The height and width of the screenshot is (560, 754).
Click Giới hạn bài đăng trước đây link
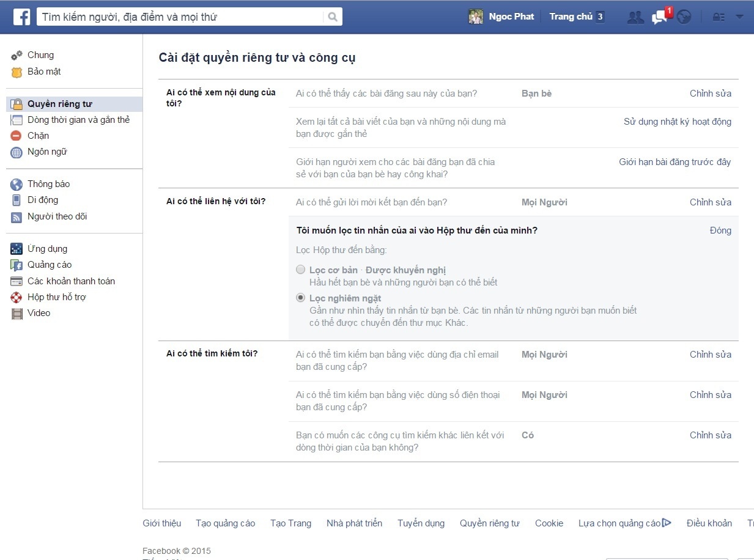pos(675,162)
